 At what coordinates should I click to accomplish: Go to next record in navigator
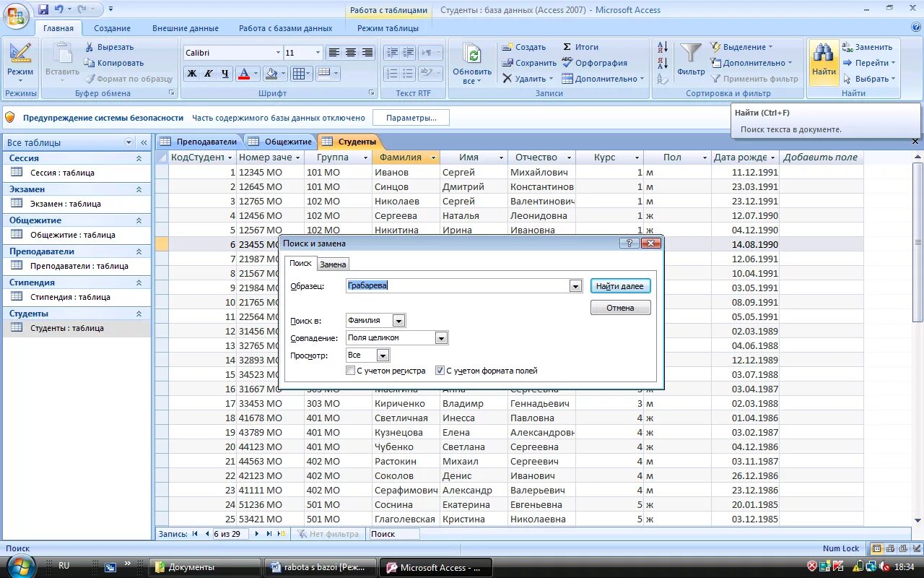(x=256, y=534)
